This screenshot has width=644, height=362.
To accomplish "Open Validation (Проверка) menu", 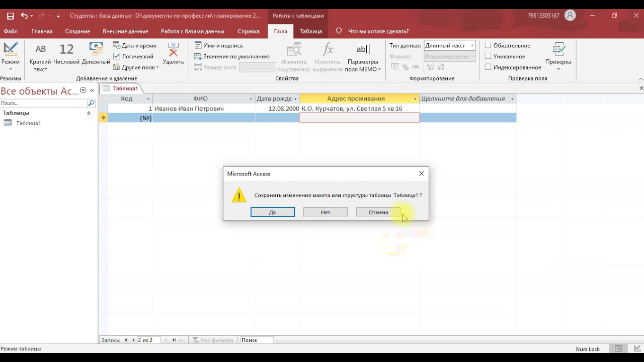I will click(558, 57).
